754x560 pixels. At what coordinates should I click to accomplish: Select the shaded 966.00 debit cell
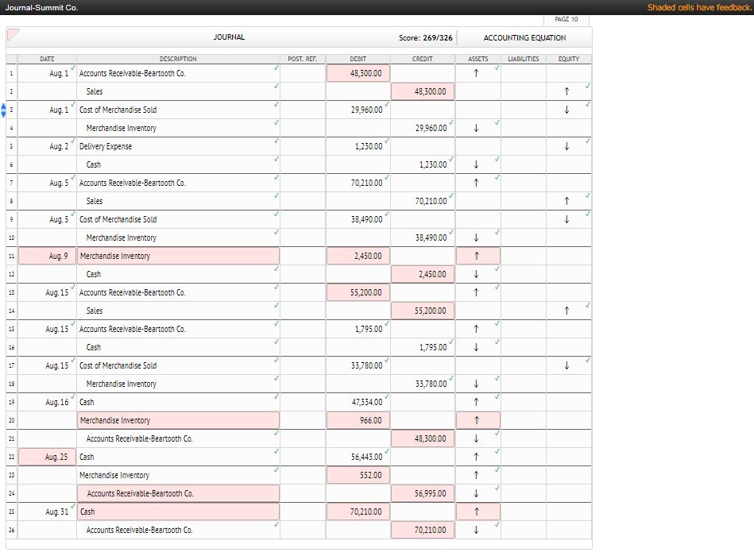pyautogui.click(x=358, y=420)
